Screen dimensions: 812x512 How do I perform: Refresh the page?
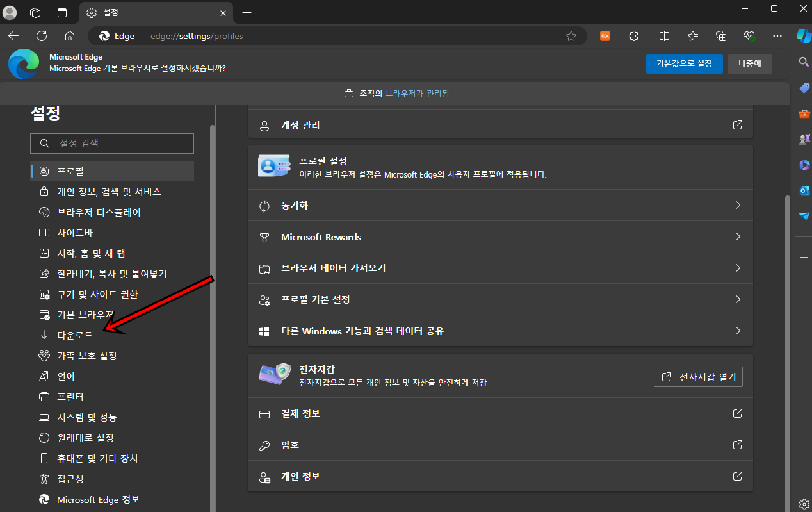point(42,36)
